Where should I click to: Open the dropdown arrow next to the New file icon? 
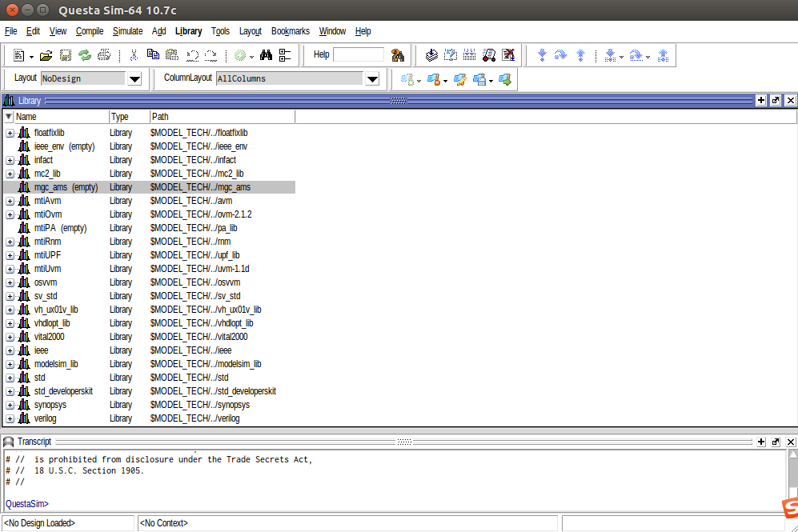(31, 57)
